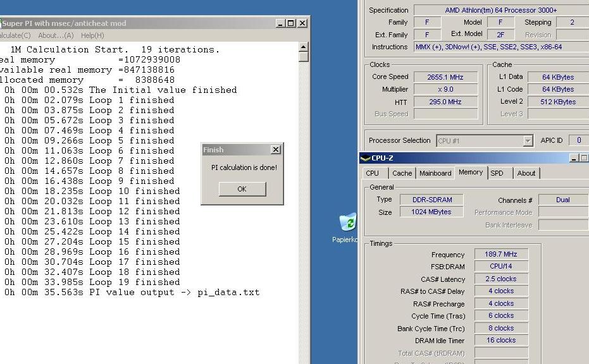Click the memory Size 1024 MBytes field
The image size is (589, 364).
[431, 212]
